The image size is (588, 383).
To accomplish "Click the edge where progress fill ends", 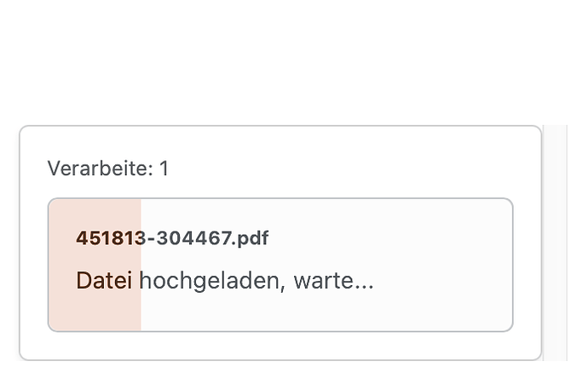I will click(x=141, y=265).
